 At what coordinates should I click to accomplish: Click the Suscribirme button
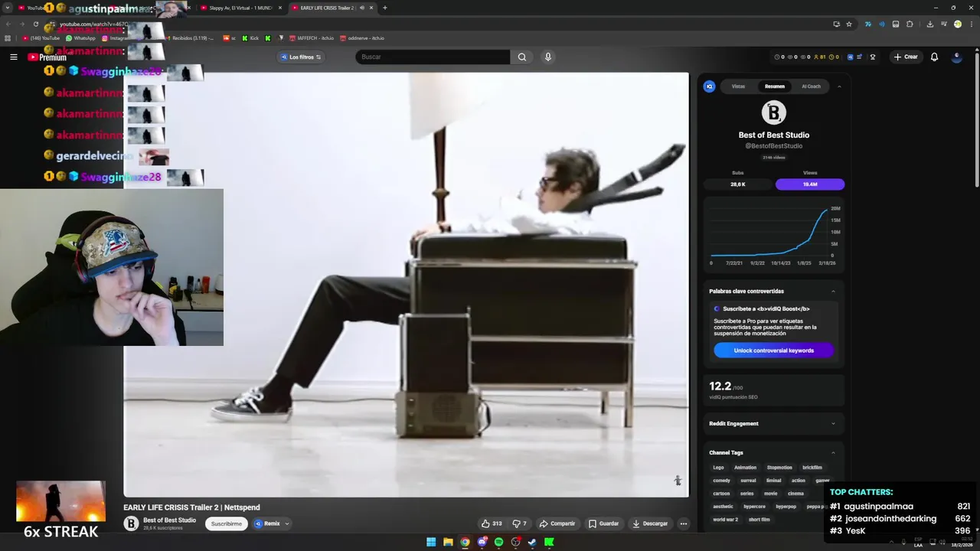click(x=227, y=523)
